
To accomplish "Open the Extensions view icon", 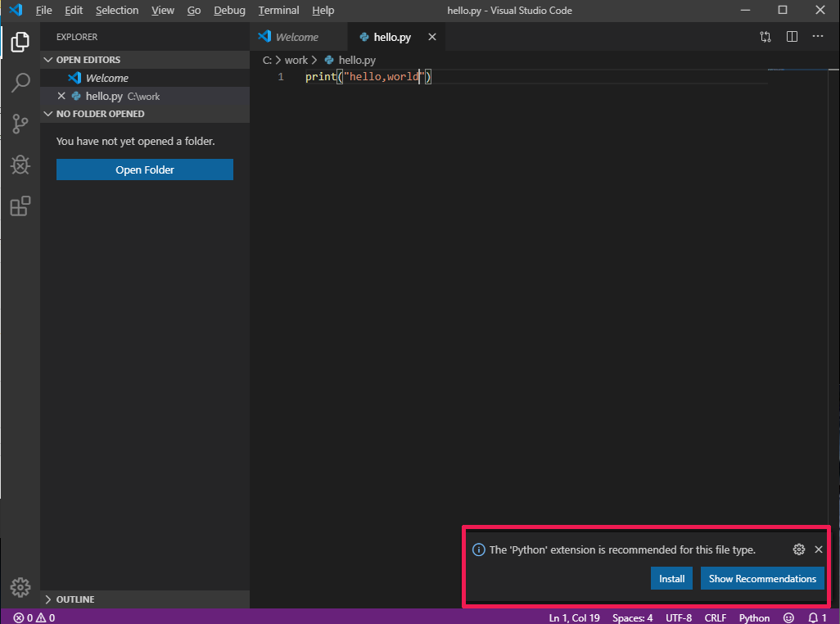I will click(20, 206).
